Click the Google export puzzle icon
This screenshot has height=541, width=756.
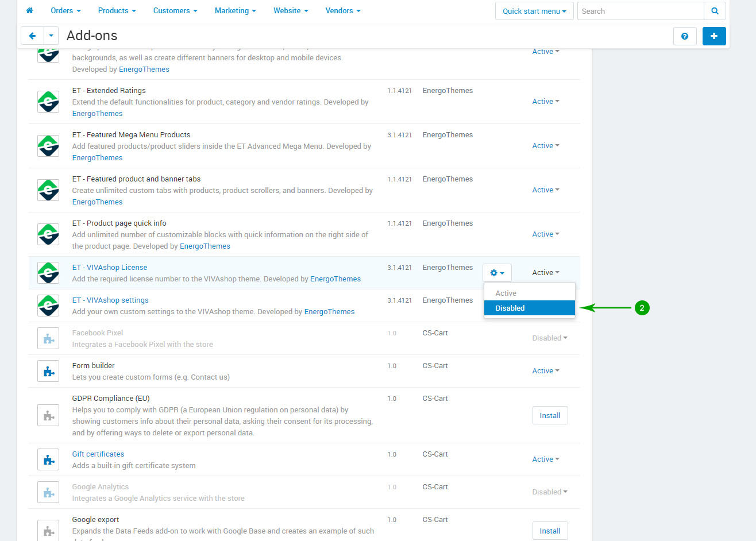[x=48, y=531]
